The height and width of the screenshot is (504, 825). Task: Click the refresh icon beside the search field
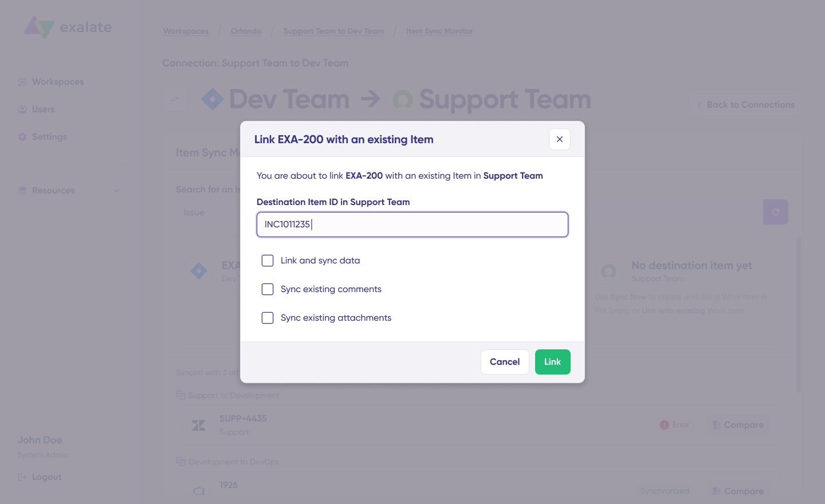coord(776,212)
